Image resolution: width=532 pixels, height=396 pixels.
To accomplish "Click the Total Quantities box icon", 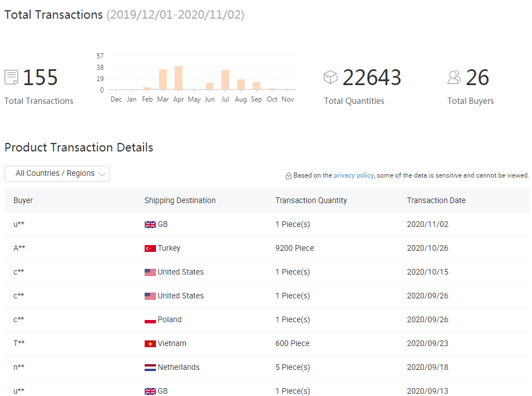I will (331, 77).
